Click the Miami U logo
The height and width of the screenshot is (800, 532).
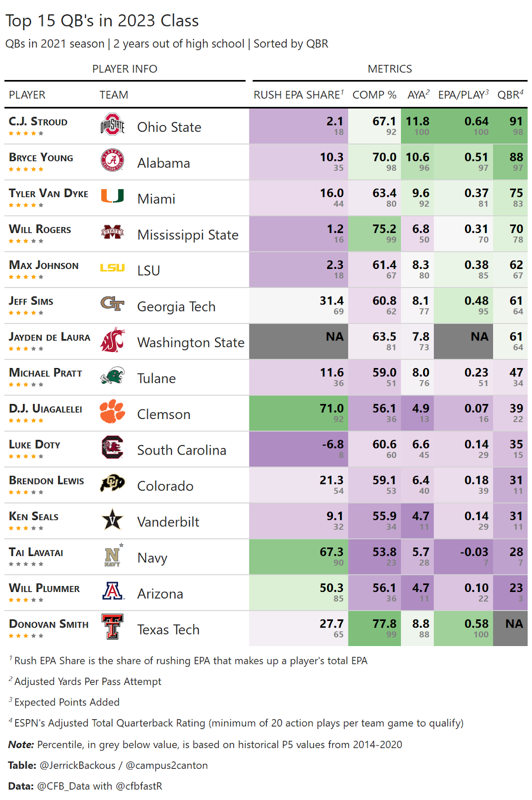[x=112, y=196]
